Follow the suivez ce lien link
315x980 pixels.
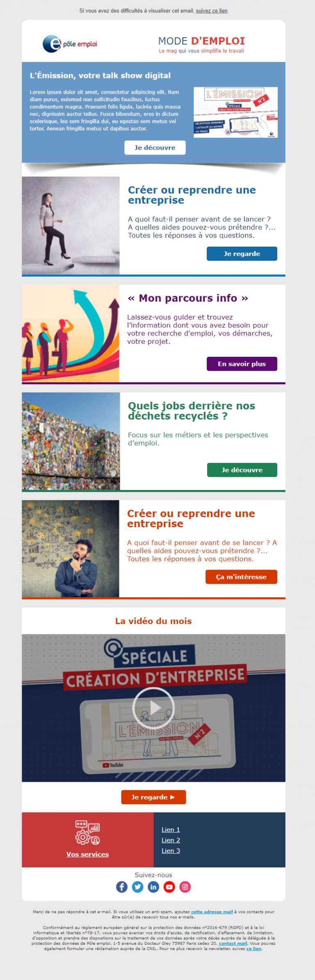[212, 11]
